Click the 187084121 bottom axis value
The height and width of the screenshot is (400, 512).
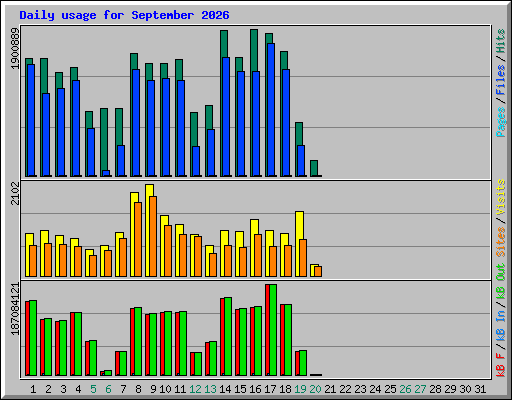15,309
